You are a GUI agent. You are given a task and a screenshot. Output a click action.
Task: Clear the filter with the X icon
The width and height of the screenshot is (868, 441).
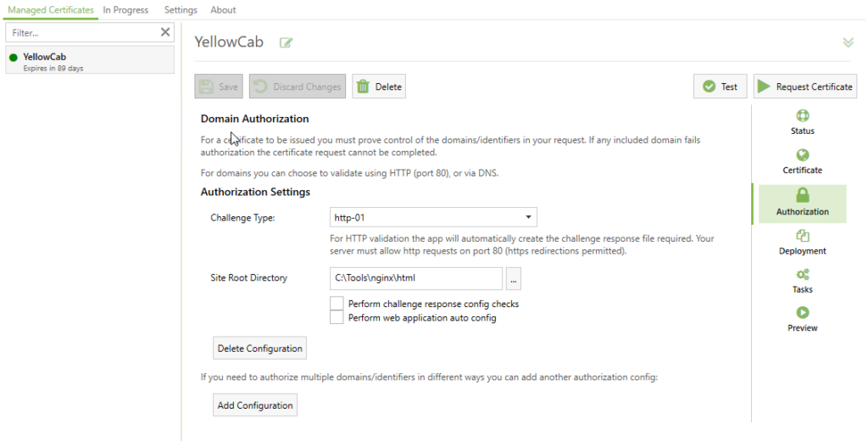tap(165, 32)
